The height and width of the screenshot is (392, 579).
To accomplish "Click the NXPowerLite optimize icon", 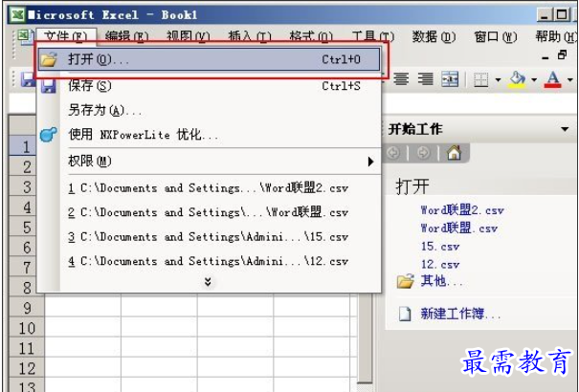I will 49,134.
